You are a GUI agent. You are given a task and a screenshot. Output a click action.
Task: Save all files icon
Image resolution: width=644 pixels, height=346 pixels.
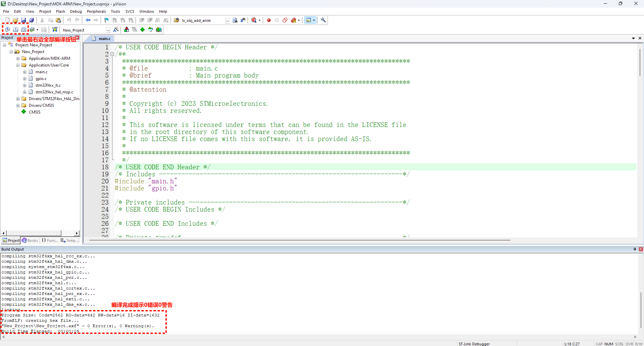point(32,20)
